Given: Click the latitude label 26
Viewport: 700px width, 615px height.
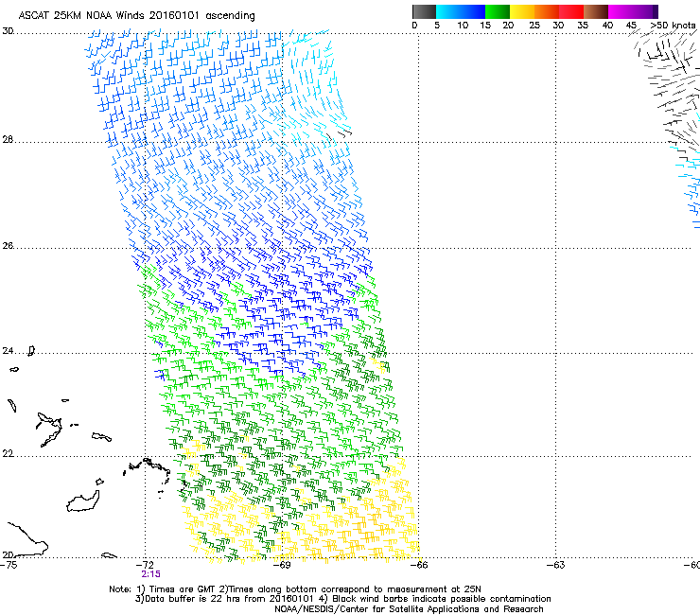Looking at the screenshot, I should (x=8, y=246).
